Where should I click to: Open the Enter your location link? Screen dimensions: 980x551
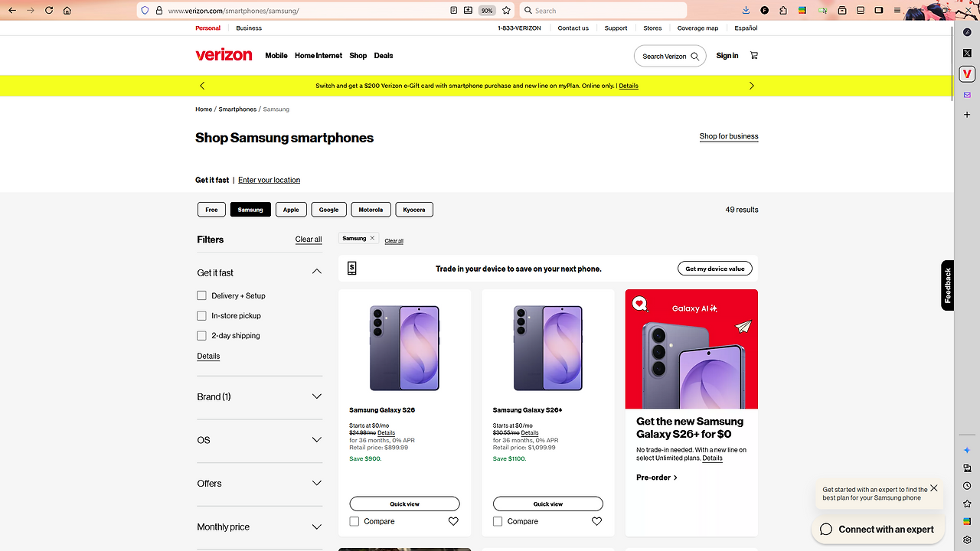(269, 180)
